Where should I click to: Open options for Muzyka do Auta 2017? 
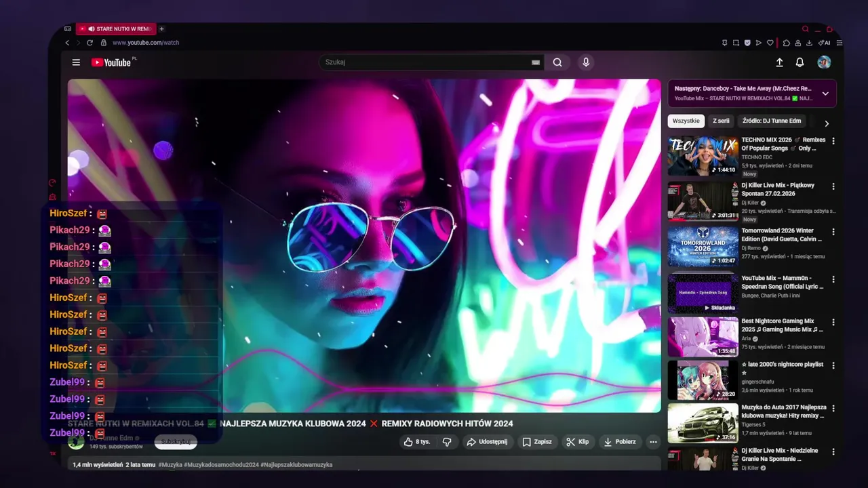tap(833, 409)
